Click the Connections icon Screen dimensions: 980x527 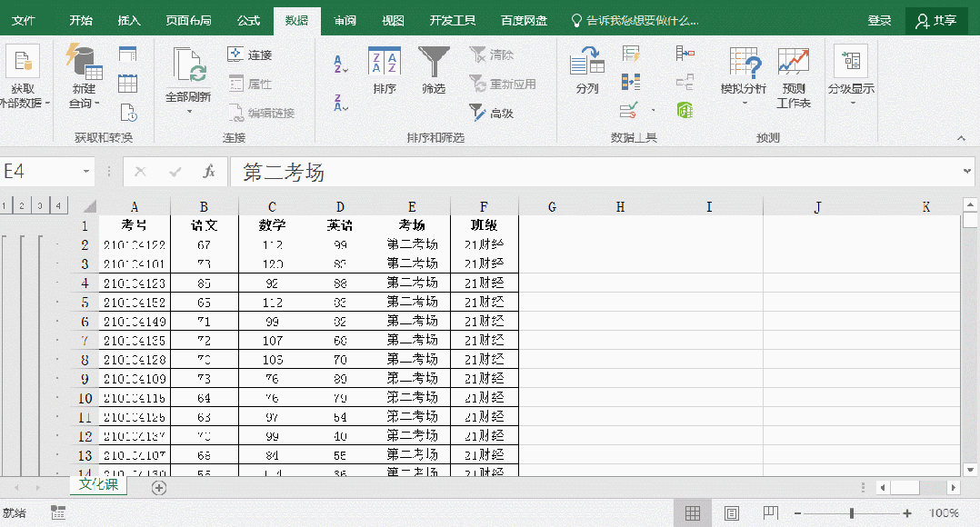(235, 55)
